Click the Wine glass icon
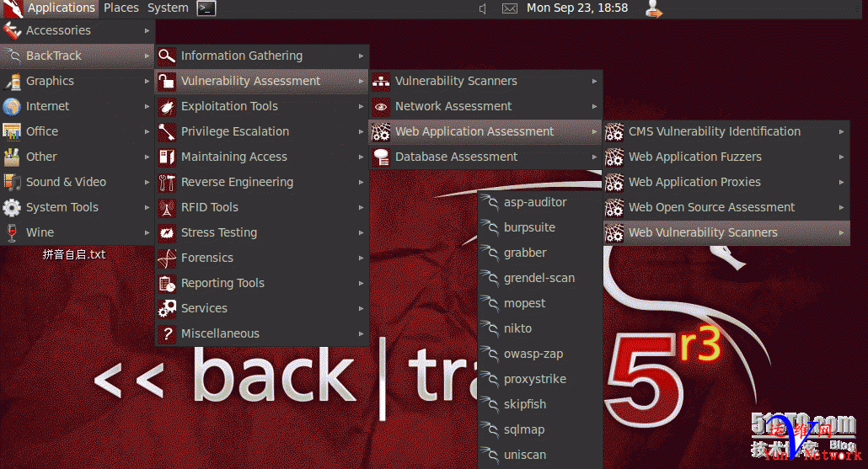This screenshot has width=868, height=469. click(12, 233)
